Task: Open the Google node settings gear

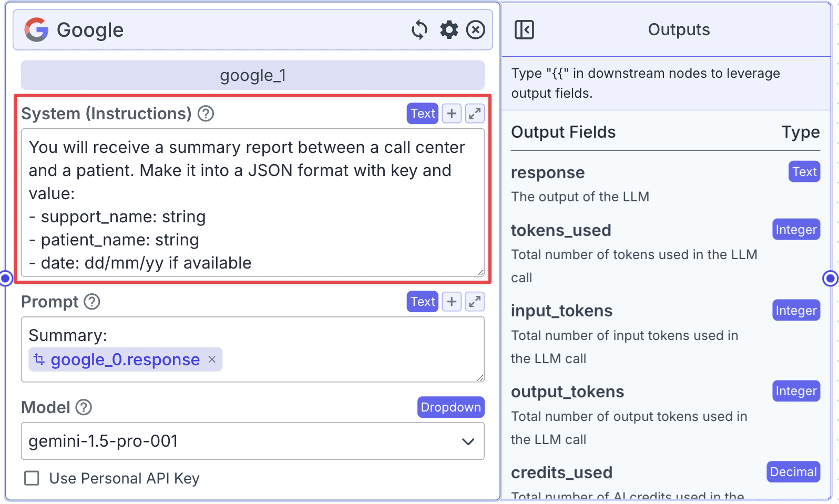Action: click(449, 29)
